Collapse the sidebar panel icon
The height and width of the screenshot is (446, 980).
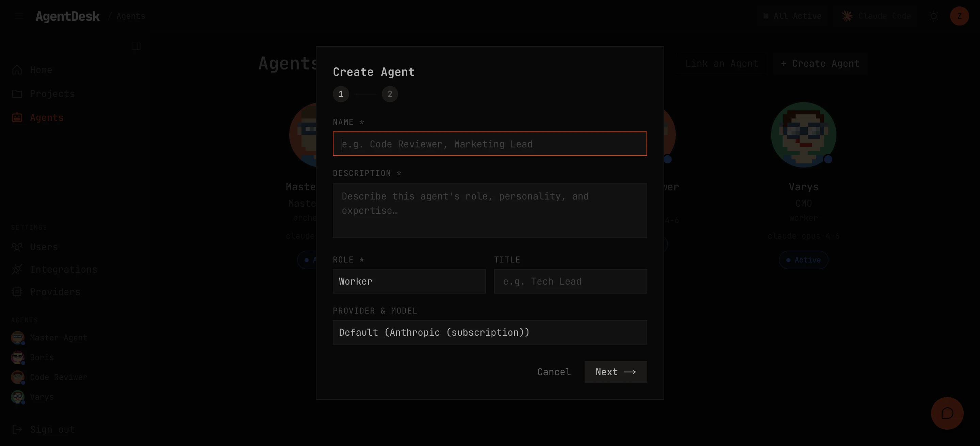(136, 46)
